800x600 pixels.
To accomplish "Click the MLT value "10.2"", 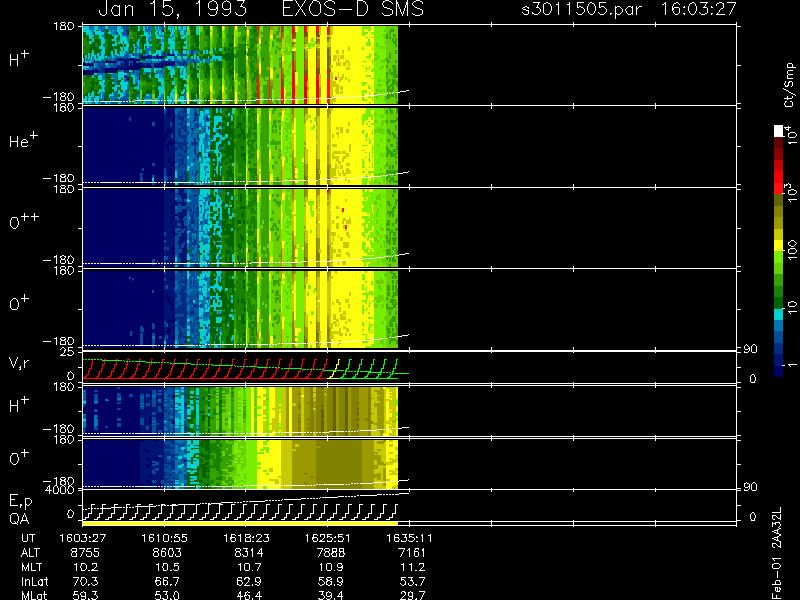I will click(x=87, y=567).
